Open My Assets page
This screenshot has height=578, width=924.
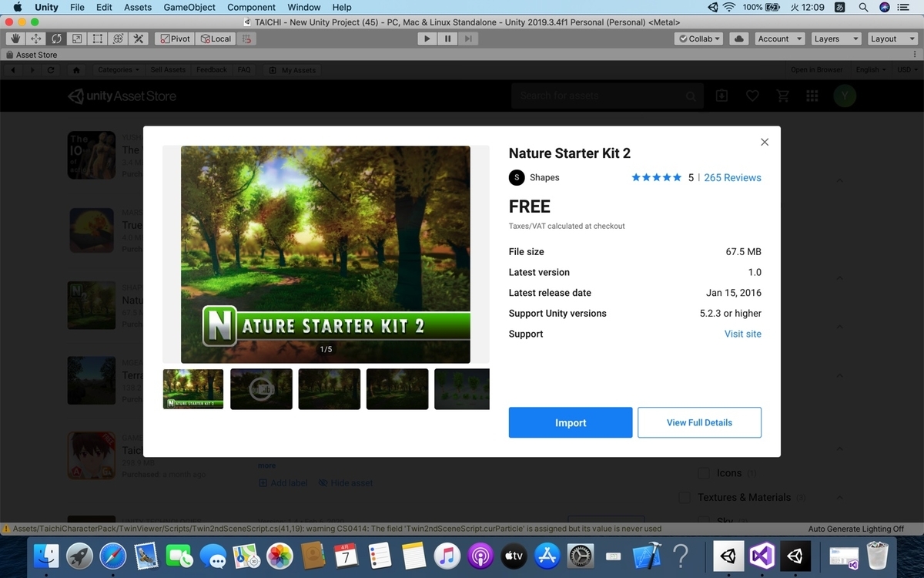[293, 70]
